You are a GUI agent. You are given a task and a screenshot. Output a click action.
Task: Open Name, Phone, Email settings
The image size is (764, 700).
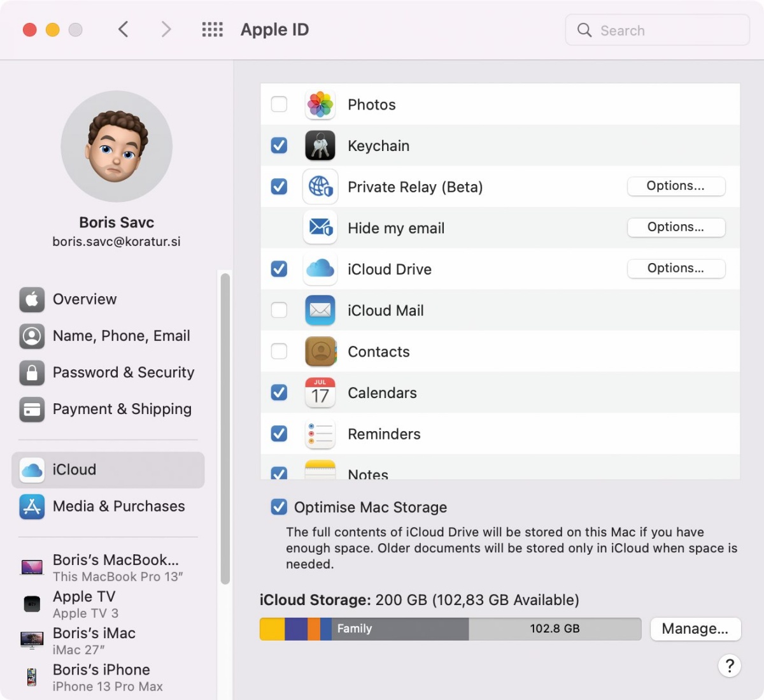point(108,336)
